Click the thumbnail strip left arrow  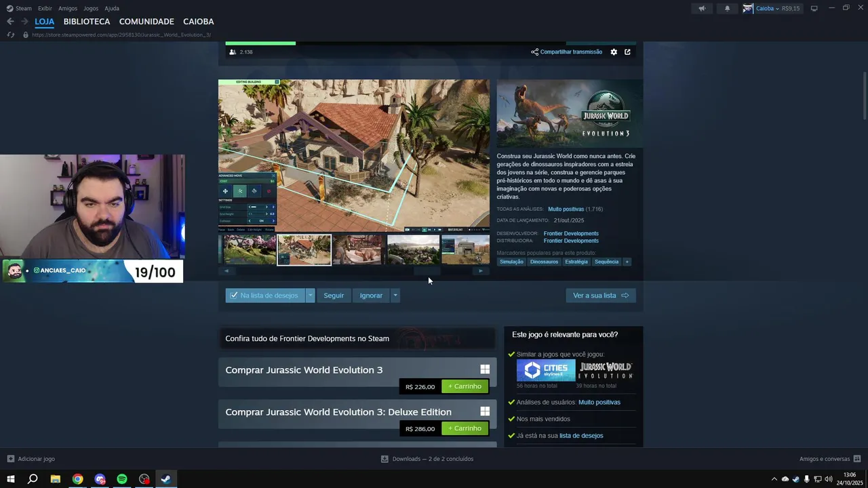point(226,271)
